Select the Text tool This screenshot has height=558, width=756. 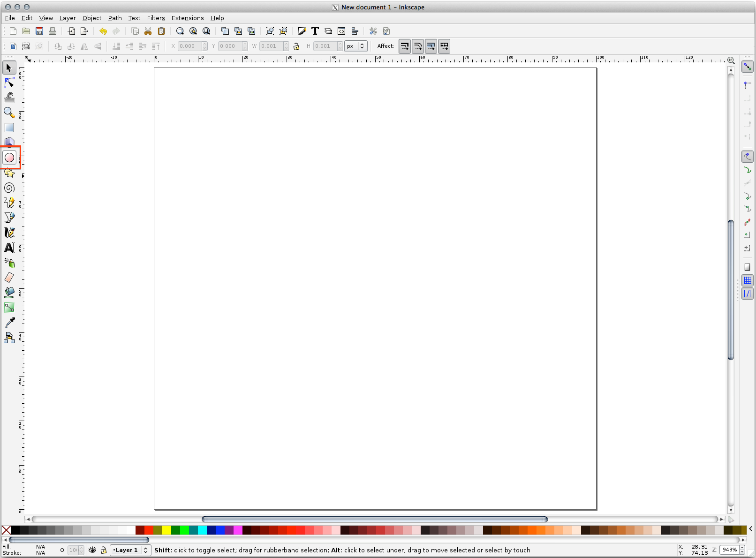coord(9,248)
